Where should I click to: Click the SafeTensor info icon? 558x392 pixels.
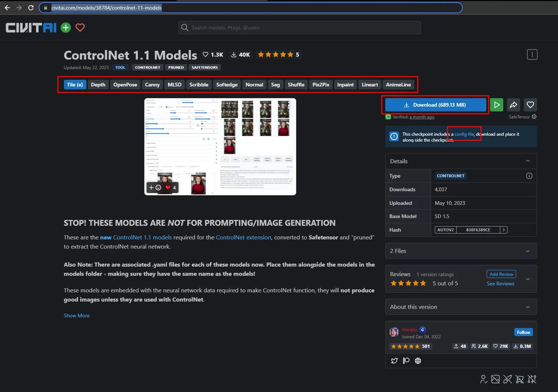coord(534,117)
